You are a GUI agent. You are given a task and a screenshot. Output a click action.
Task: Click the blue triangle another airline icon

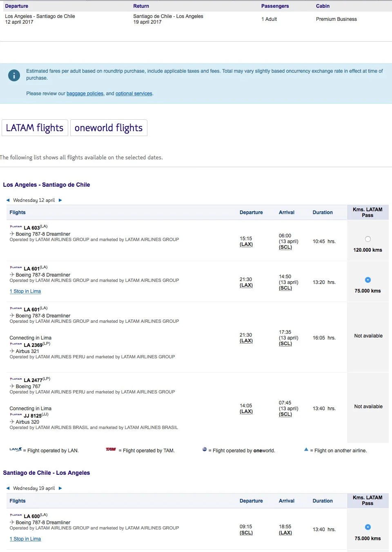coord(306,449)
